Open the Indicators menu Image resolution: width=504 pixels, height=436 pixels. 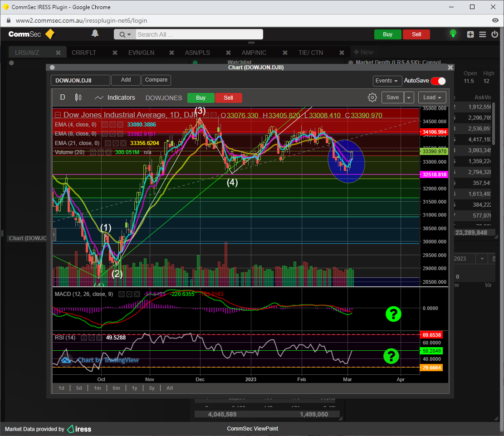click(x=115, y=97)
